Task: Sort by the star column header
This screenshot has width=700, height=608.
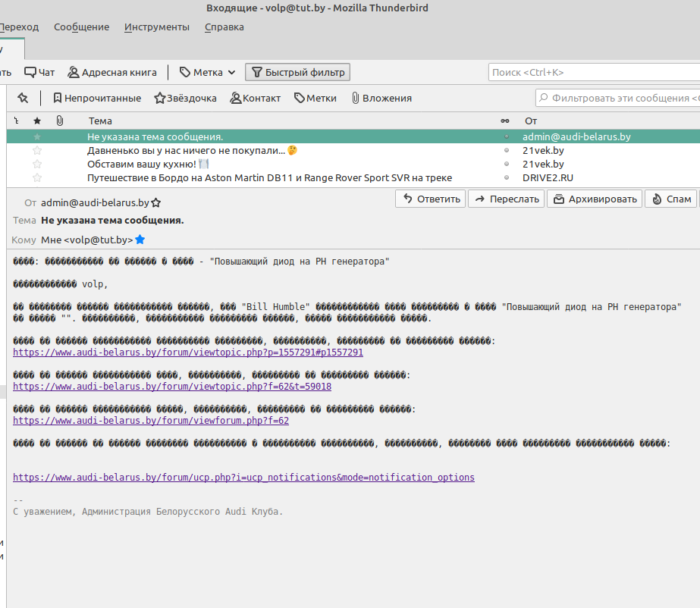Action: pos(37,121)
